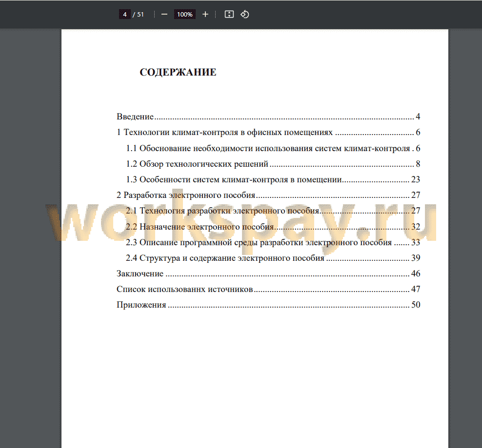Screen dimensions: 482x448
Task: Open section 1.1 Обоснование необходимости entry
Action: coord(273,148)
